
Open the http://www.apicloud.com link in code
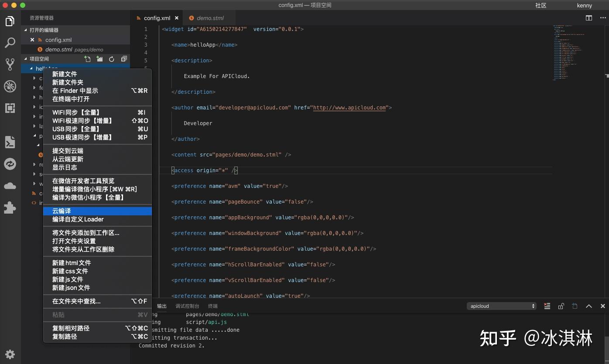click(350, 108)
